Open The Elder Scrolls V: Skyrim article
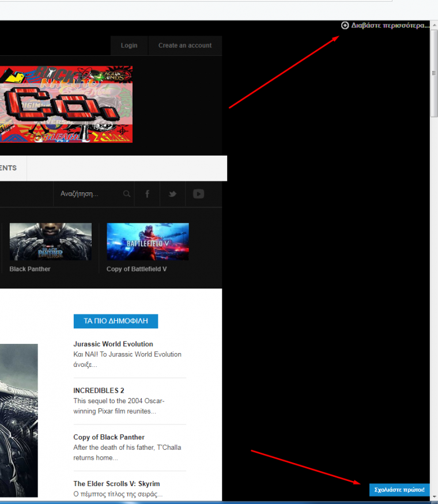The width and height of the screenshot is (438, 504). 116,484
